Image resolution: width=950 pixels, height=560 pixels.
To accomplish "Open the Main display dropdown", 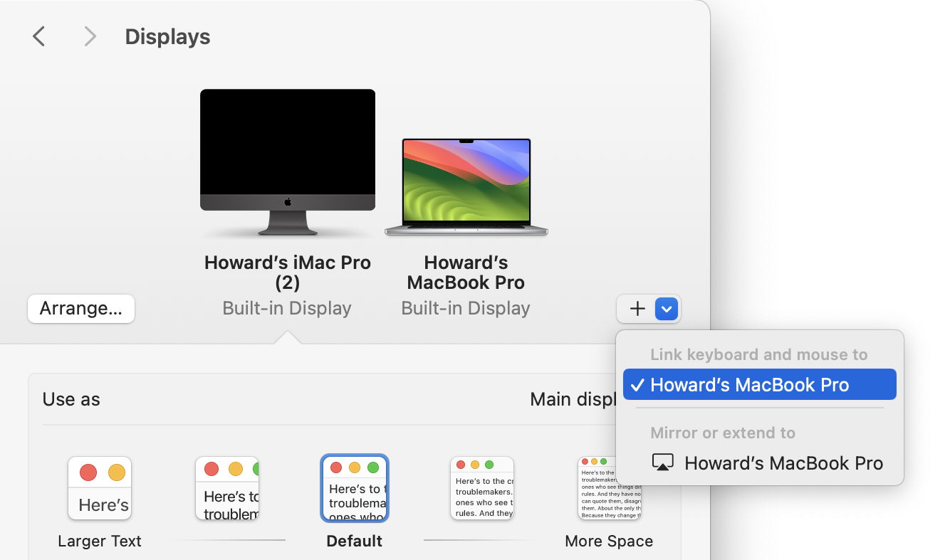I will point(574,398).
